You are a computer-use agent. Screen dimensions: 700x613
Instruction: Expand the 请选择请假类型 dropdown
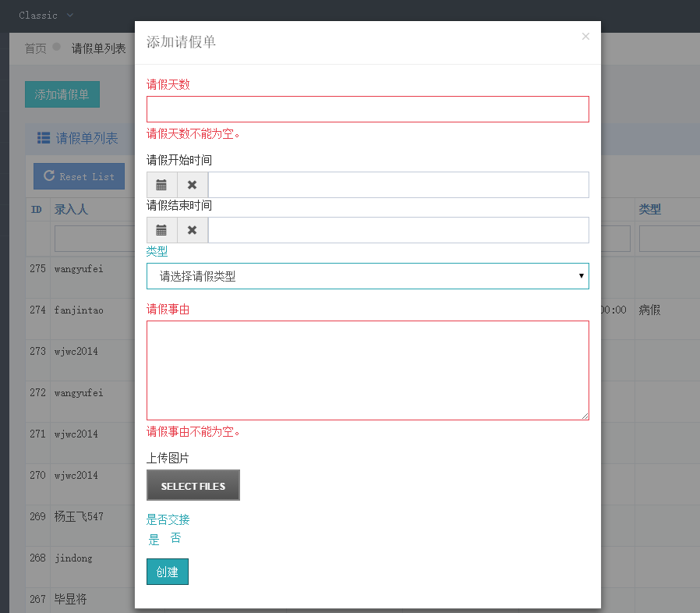pyautogui.click(x=367, y=276)
